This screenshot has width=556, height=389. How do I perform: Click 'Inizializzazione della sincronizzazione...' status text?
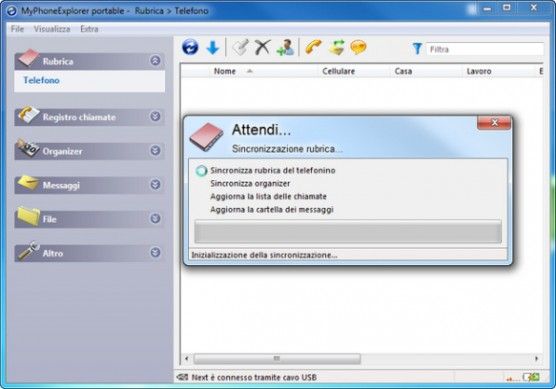[x=264, y=255]
